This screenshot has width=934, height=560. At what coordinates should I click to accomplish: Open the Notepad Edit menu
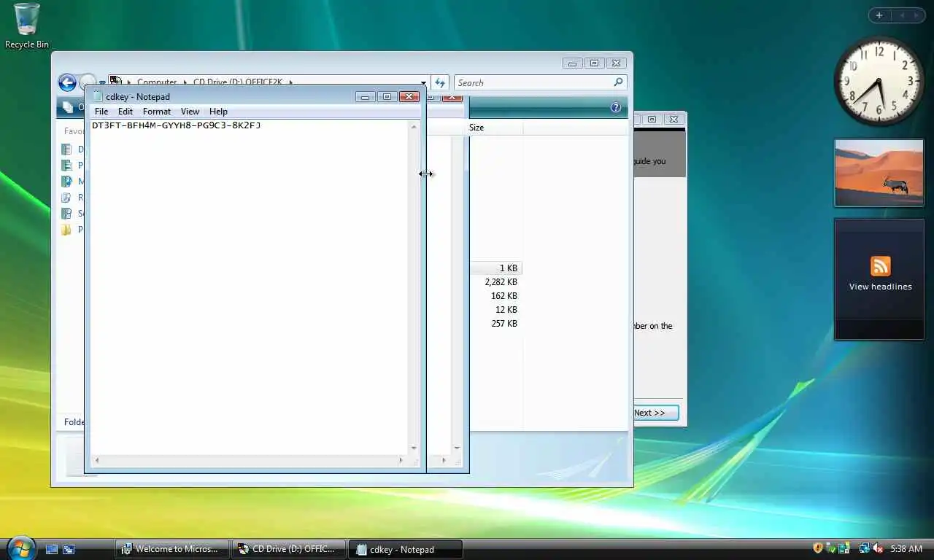coord(126,112)
